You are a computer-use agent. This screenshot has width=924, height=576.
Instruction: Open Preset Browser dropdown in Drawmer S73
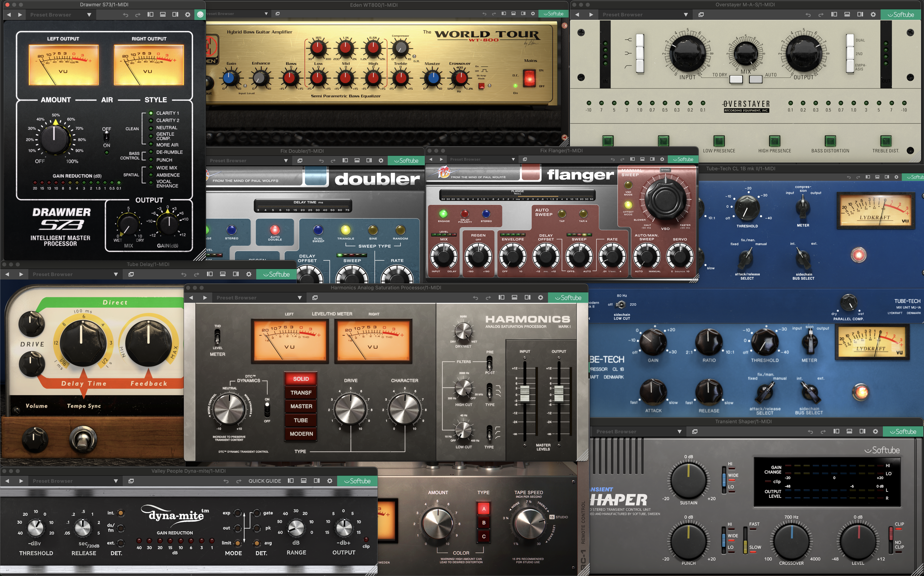pos(61,14)
